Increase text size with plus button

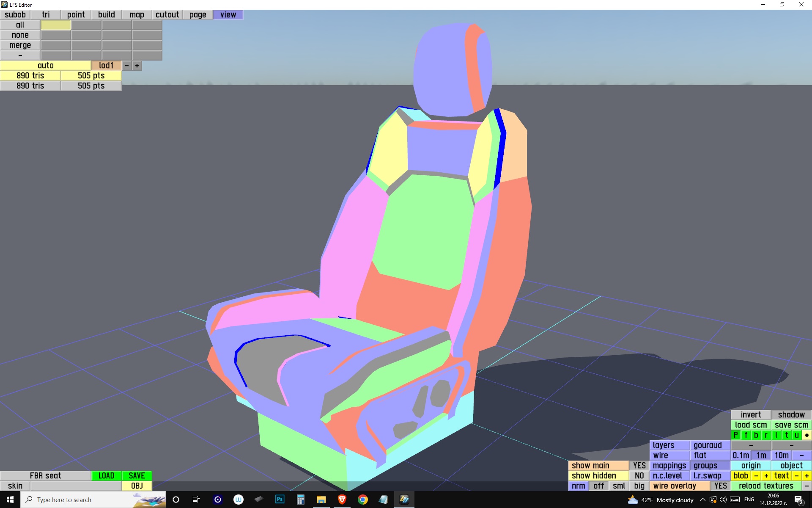pos(807,476)
